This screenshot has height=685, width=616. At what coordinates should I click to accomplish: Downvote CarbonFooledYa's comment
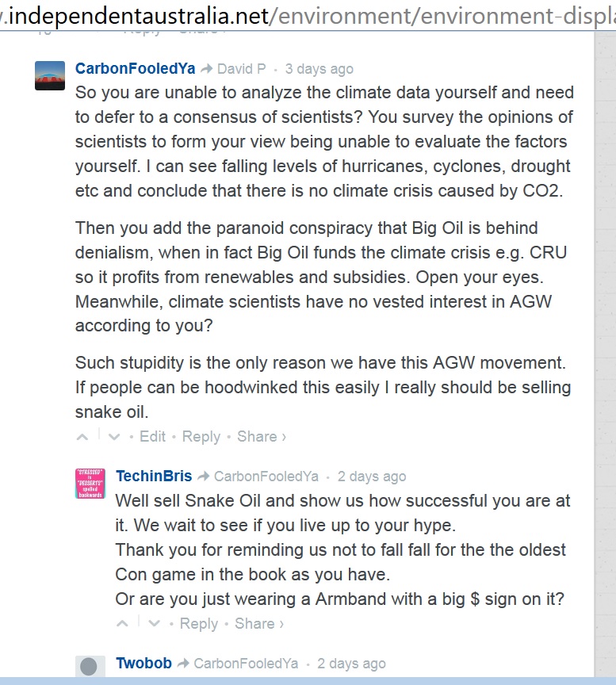point(114,436)
